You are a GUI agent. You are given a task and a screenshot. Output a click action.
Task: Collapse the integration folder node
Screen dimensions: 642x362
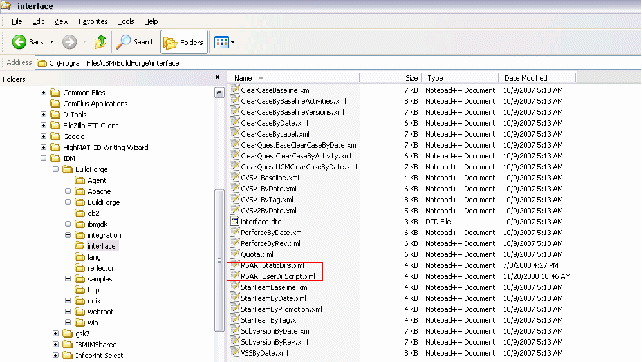point(68,235)
